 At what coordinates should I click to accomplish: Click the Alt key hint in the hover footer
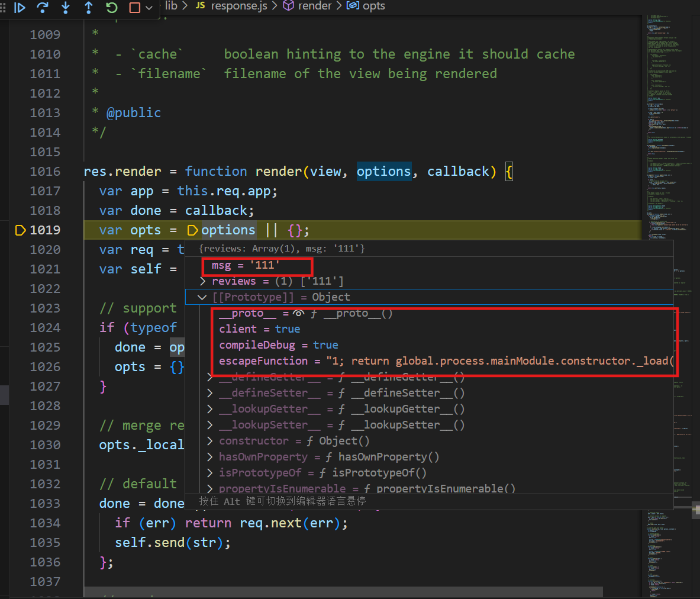coord(282,501)
